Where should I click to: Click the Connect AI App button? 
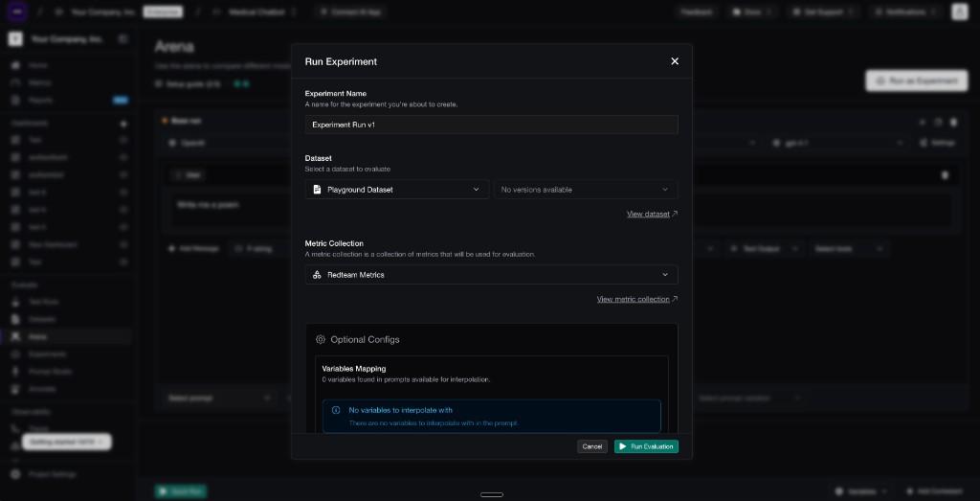click(350, 11)
